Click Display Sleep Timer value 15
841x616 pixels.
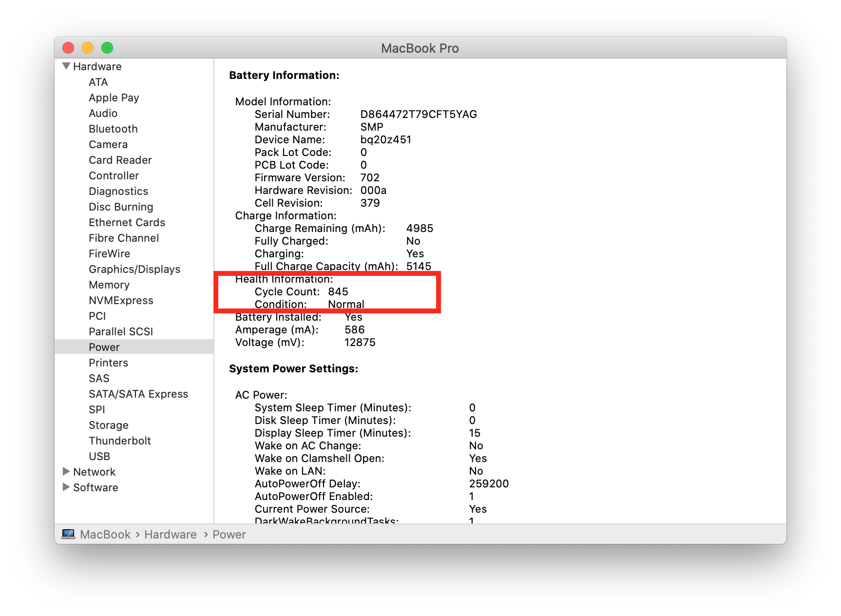(x=475, y=433)
